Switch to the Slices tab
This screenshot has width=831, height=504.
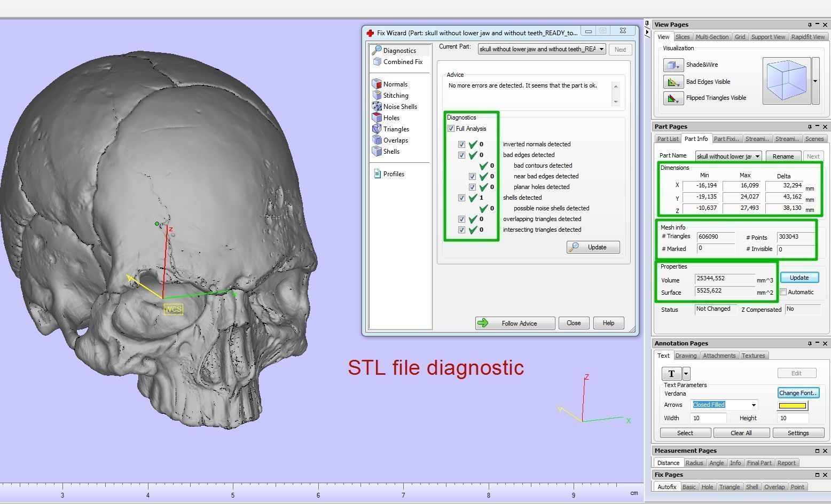(682, 37)
